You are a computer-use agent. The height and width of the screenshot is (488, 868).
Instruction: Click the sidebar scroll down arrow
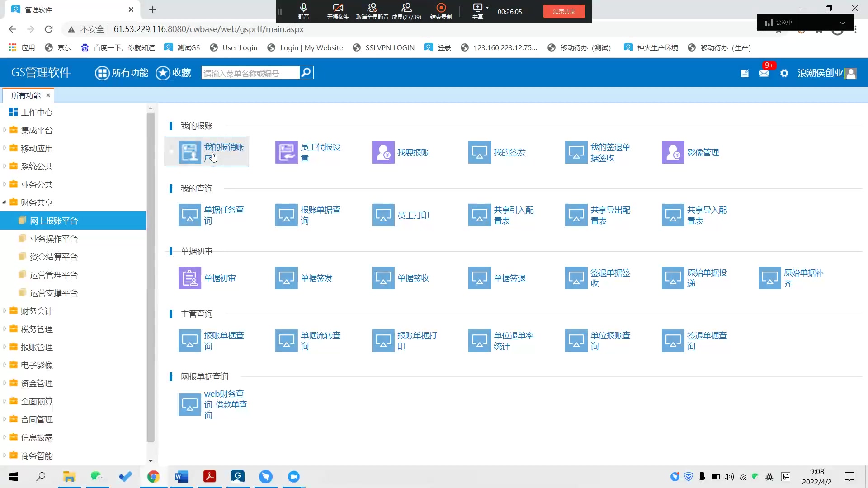(151, 461)
